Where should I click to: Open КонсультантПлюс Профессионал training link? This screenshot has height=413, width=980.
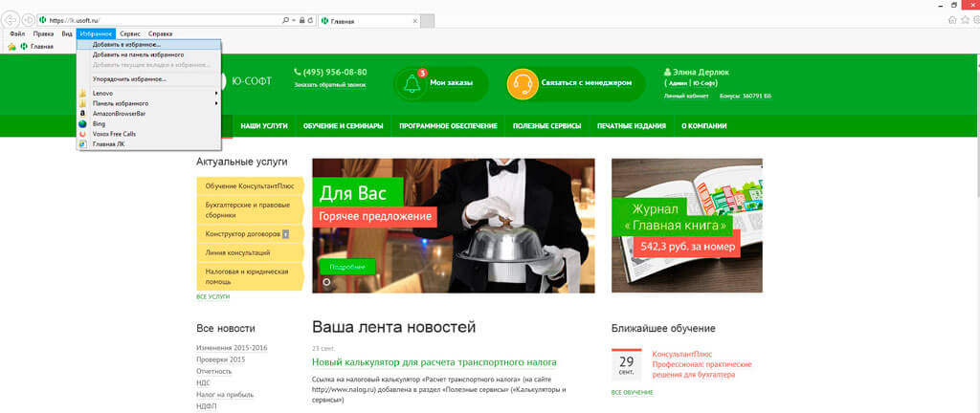702,364
